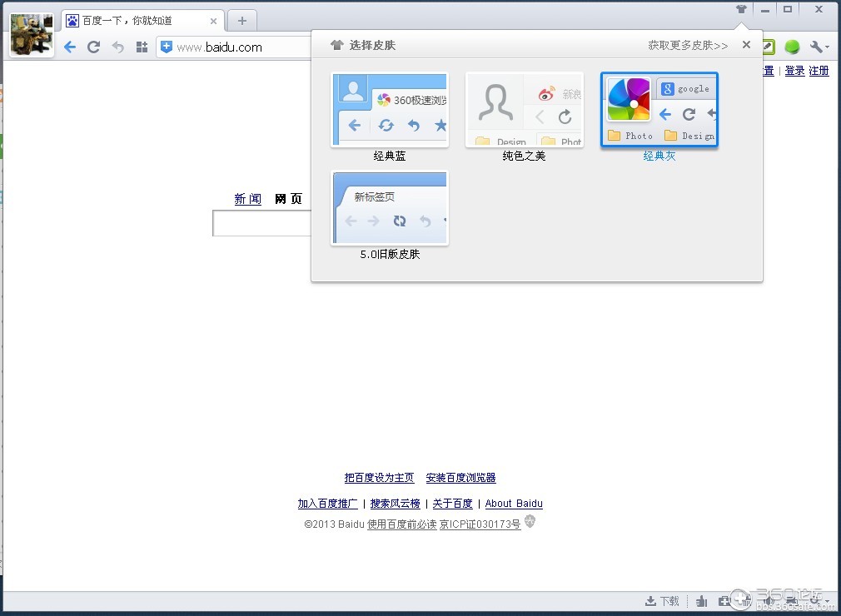
Task: Go back with the blue back arrow
Action: [x=70, y=47]
